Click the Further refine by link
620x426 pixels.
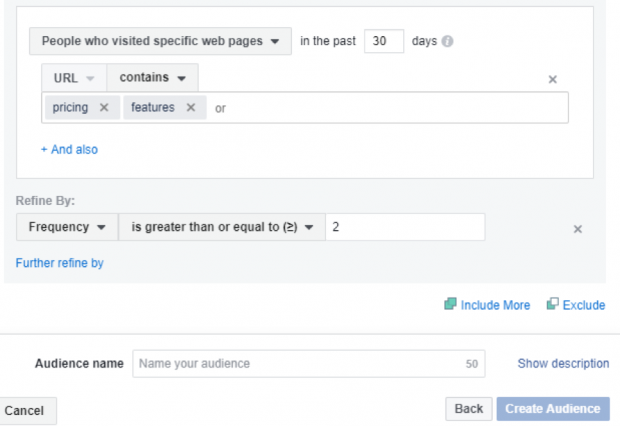59,263
